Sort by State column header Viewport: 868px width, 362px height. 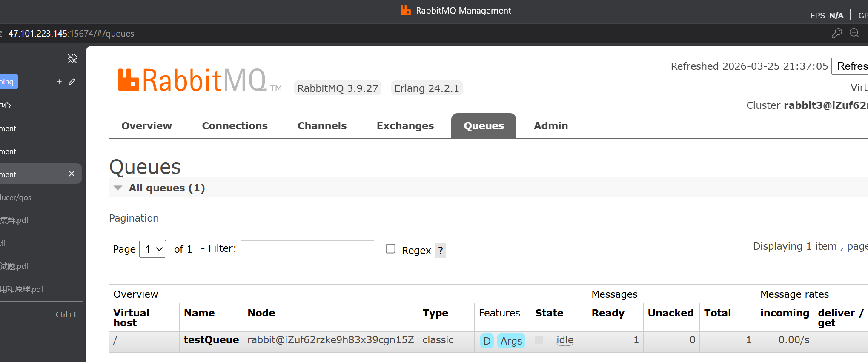549,313
